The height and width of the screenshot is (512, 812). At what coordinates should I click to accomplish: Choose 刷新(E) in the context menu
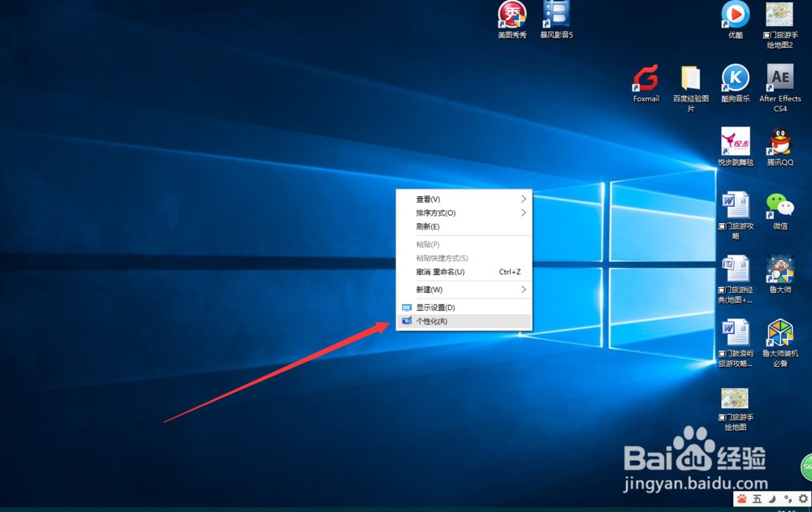(464, 226)
